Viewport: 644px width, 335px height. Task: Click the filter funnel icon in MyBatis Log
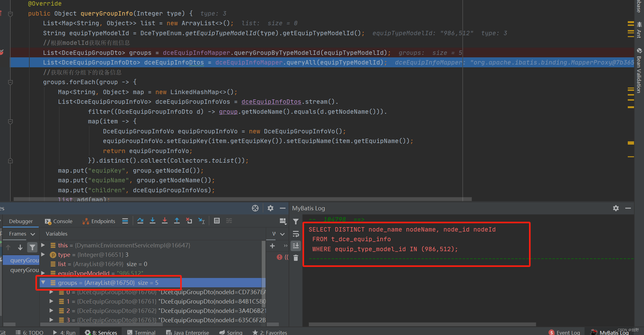point(296,221)
